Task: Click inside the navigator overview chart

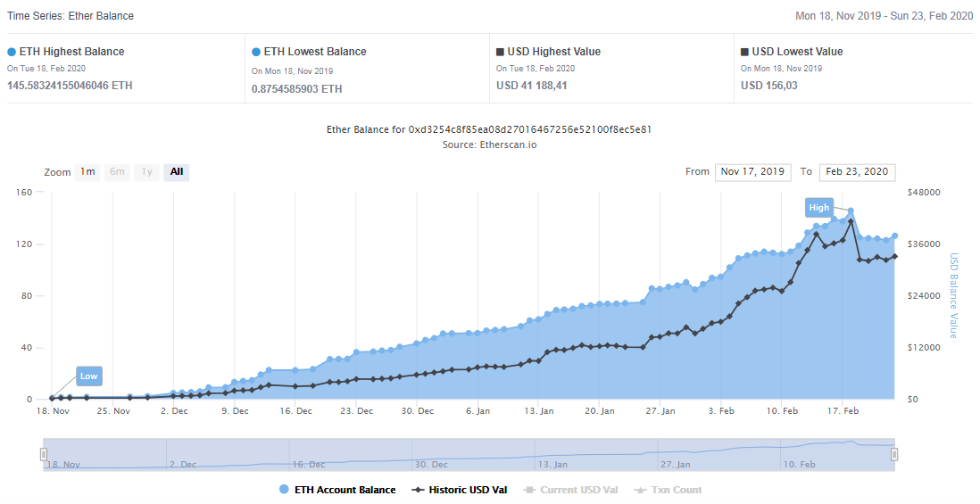Action: [469, 454]
